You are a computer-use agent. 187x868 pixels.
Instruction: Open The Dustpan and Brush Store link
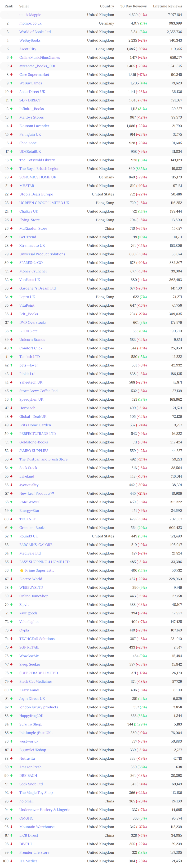click(x=43, y=459)
